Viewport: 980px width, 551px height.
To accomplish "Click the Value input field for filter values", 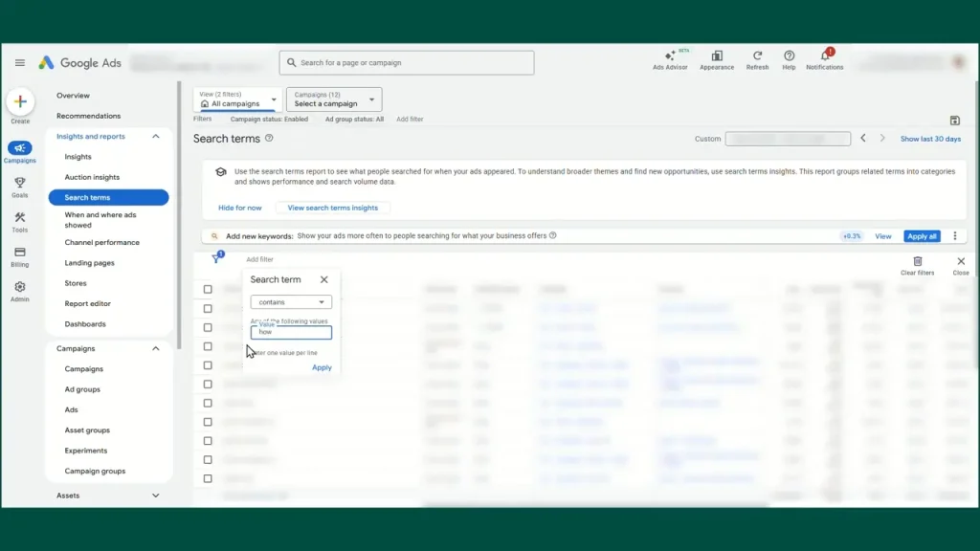I will (x=290, y=332).
